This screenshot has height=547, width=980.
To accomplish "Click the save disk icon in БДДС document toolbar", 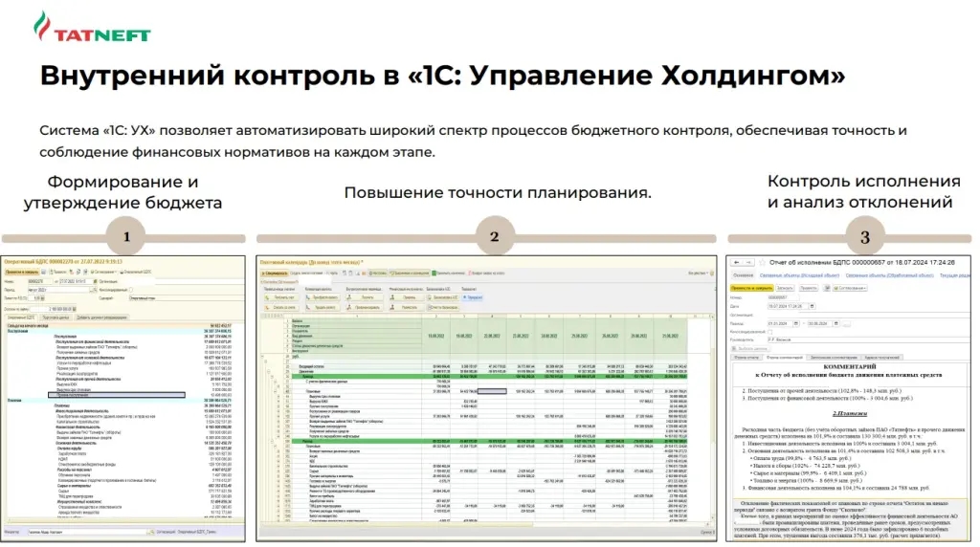I will (x=43, y=272).
